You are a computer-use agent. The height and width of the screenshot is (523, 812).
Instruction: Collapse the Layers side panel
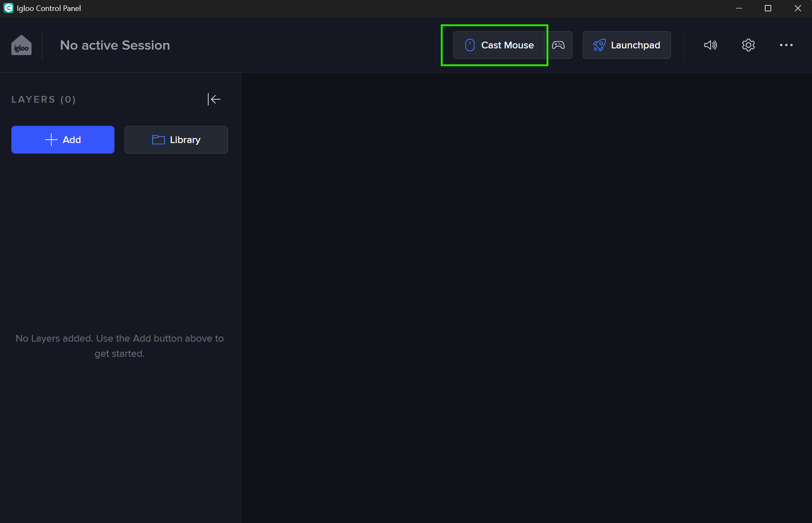tap(214, 99)
